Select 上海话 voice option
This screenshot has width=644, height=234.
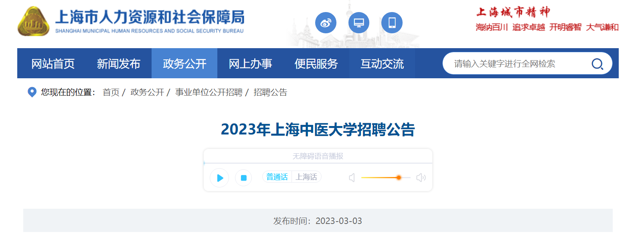[x=306, y=177]
